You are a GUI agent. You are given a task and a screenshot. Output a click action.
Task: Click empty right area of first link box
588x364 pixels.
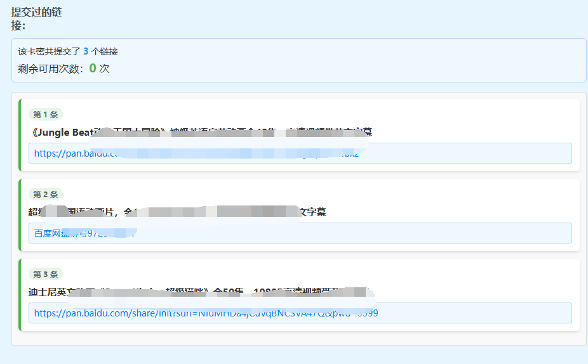pos(495,153)
